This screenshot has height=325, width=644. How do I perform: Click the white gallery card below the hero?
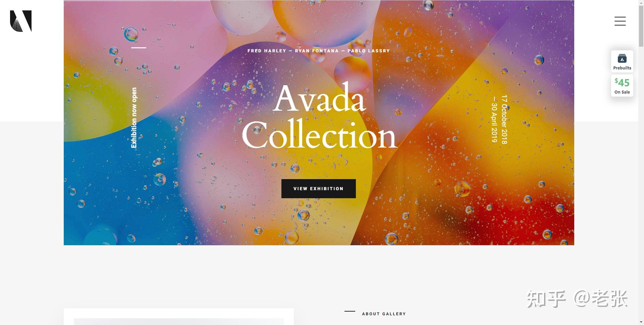click(x=179, y=317)
